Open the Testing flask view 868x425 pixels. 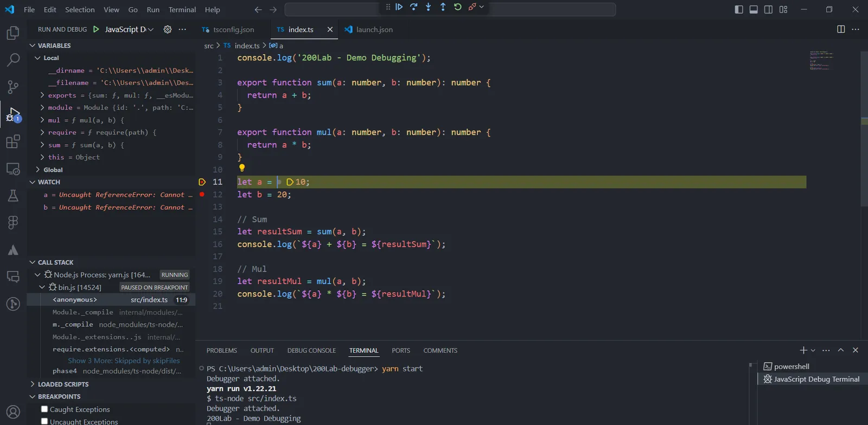(x=13, y=196)
